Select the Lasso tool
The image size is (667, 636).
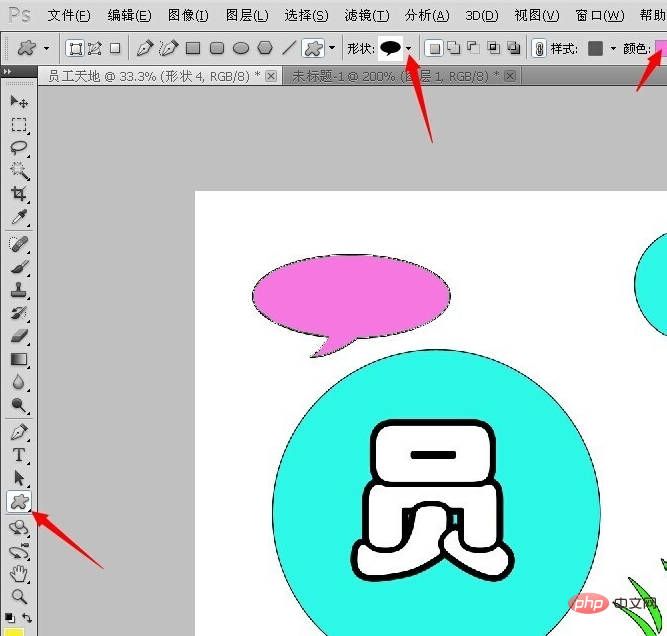[19, 148]
